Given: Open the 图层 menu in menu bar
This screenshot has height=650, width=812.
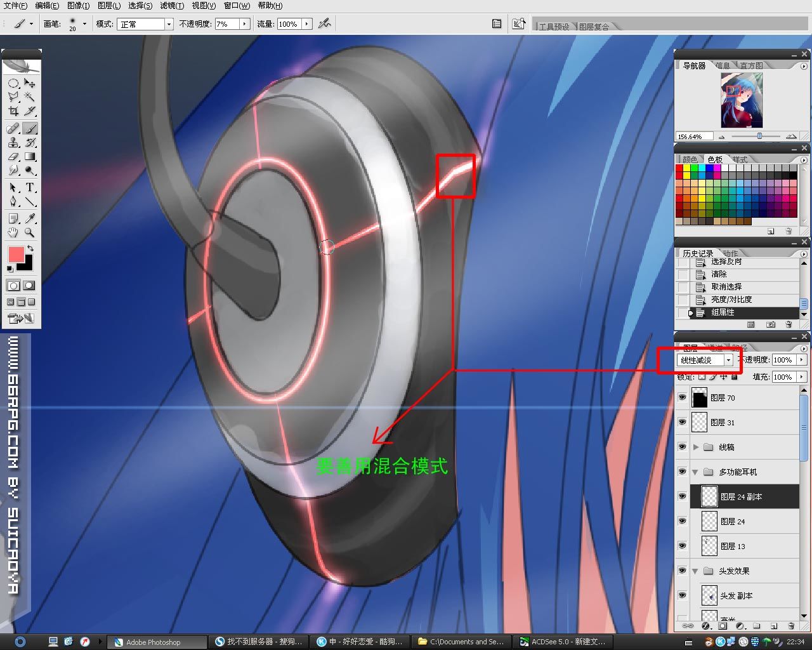Looking at the screenshot, I should pos(109,6).
